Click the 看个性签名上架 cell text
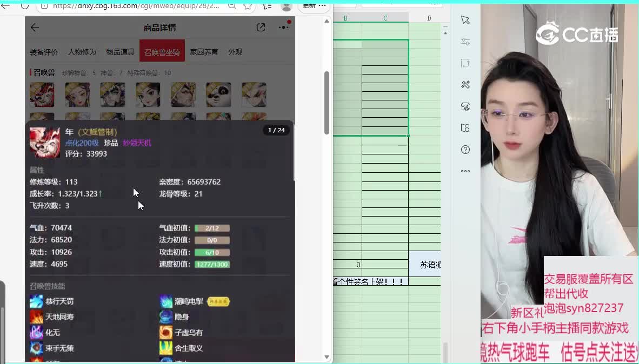Viewport: 639px width, 364px height. pos(367,281)
